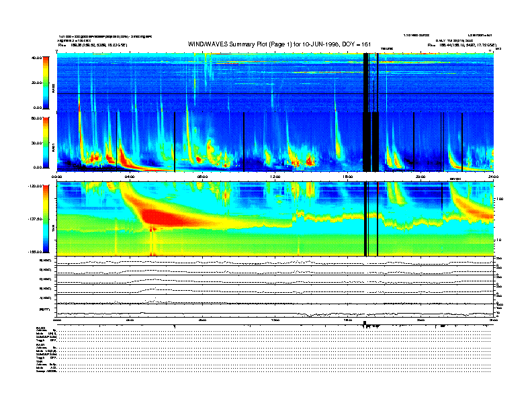Image resolution: width=532 pixels, height=411 pixels.
Task: Click the vertical RAD1 label beside second spectrogram
Action: click(53, 147)
